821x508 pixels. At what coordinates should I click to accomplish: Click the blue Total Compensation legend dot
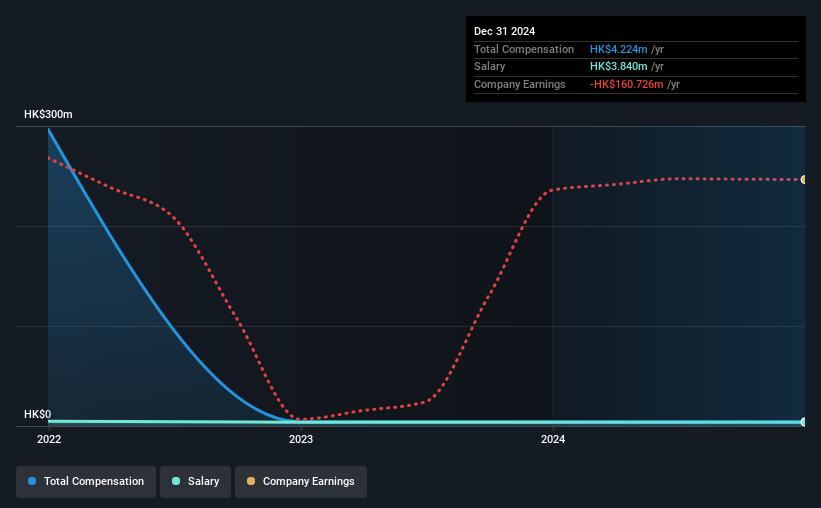click(x=32, y=481)
